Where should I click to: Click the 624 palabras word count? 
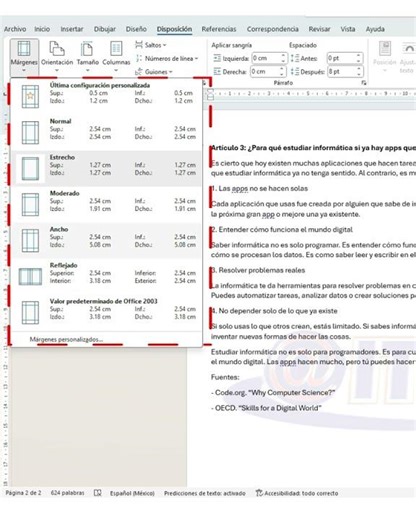point(68,493)
